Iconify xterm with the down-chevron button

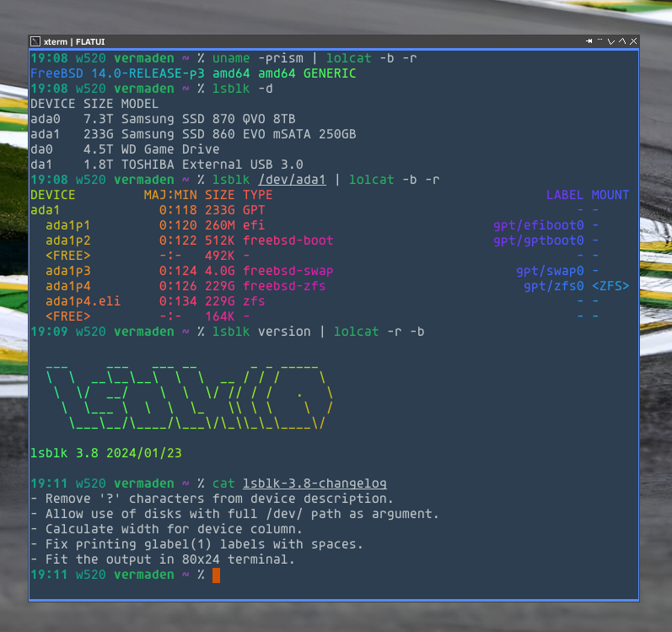(x=611, y=41)
